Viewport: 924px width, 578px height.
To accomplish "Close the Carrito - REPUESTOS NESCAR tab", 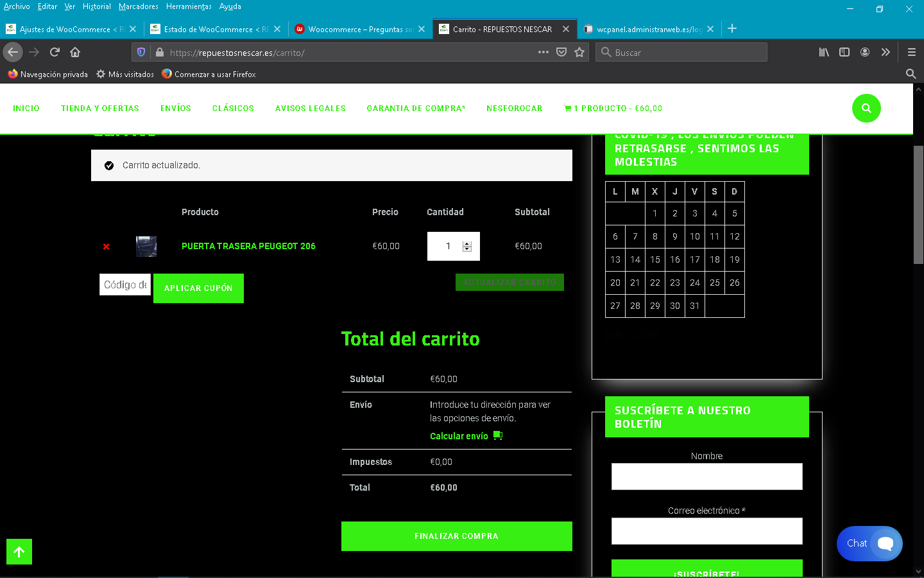I will [x=566, y=29].
